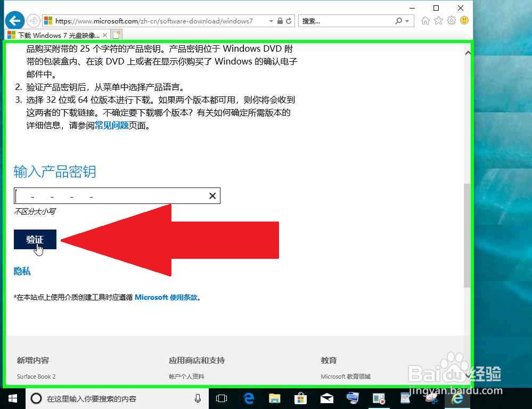Open the Mail app from the taskbar
This screenshot has width=532, height=409.
326,398
